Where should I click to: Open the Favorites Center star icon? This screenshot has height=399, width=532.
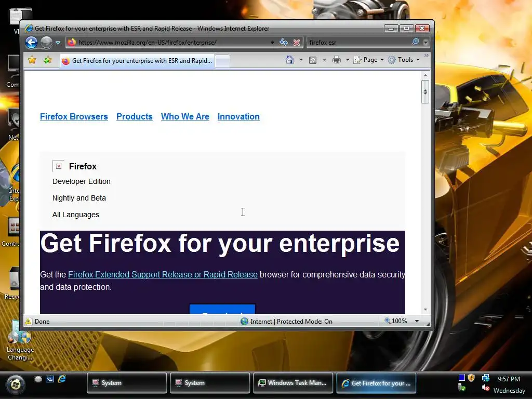point(32,60)
